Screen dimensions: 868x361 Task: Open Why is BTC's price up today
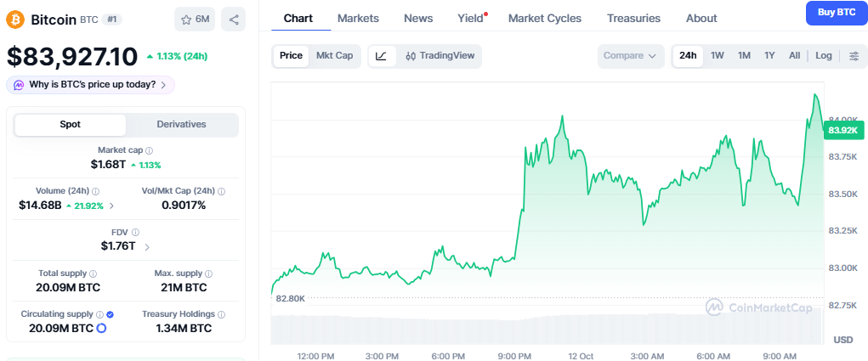pos(91,85)
